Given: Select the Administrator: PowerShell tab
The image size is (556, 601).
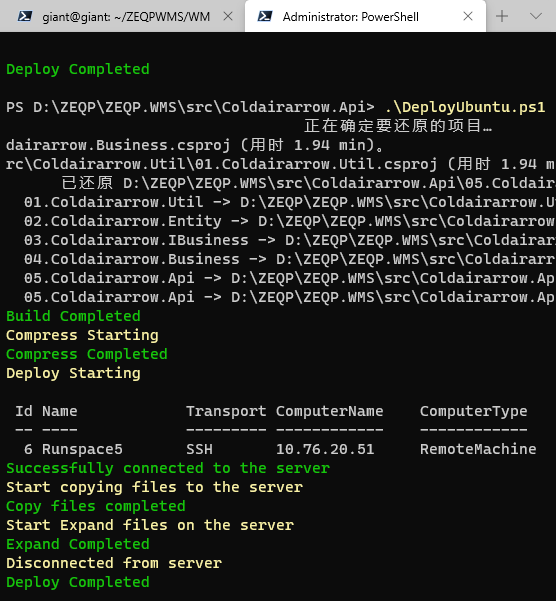Looking at the screenshot, I should tap(365, 16).
